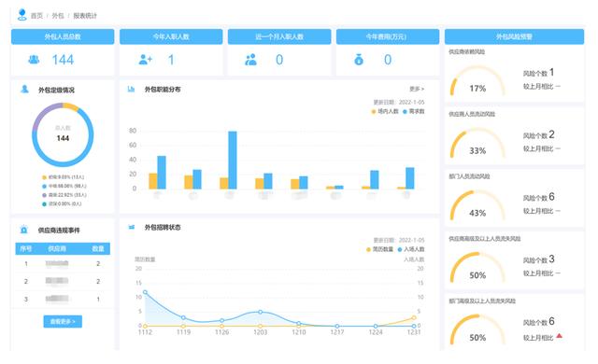Click the 查看更多 > button

point(63,321)
